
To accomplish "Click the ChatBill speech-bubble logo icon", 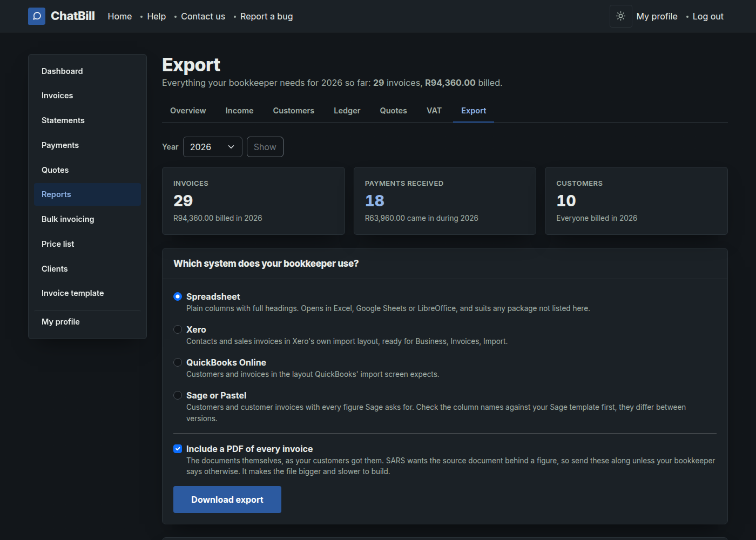I will pyautogui.click(x=37, y=16).
